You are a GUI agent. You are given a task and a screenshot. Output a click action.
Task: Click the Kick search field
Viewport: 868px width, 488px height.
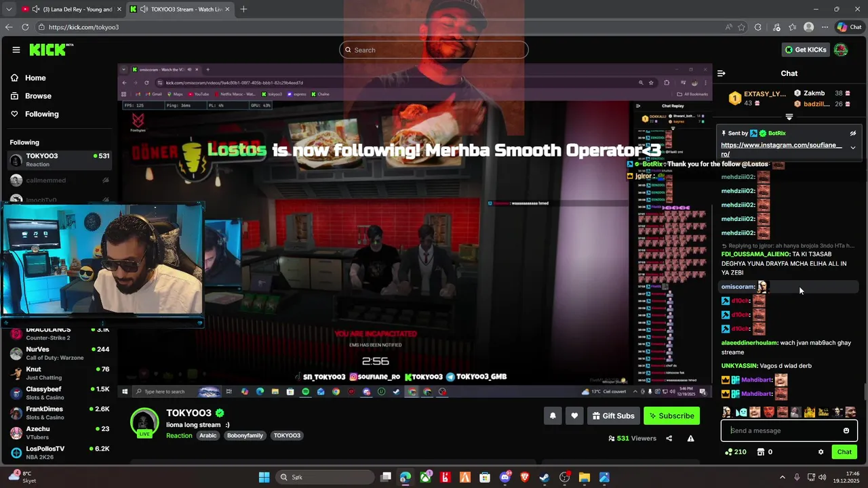point(434,49)
